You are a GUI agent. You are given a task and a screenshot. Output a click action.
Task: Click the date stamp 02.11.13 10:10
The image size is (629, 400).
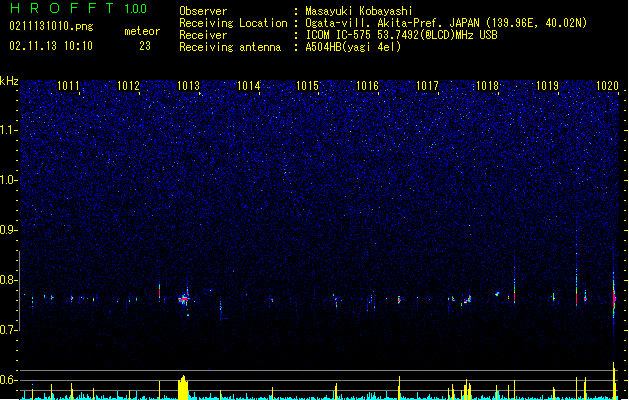51,46
